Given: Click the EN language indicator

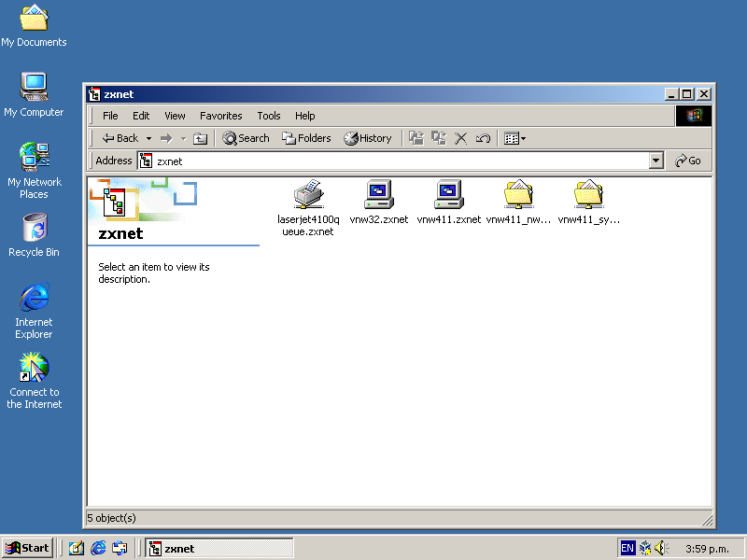Looking at the screenshot, I should pyautogui.click(x=627, y=549).
